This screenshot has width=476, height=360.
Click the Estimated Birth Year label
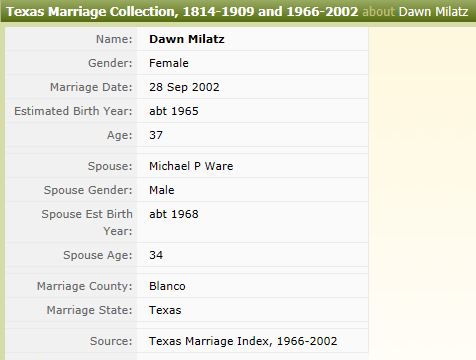point(73,111)
